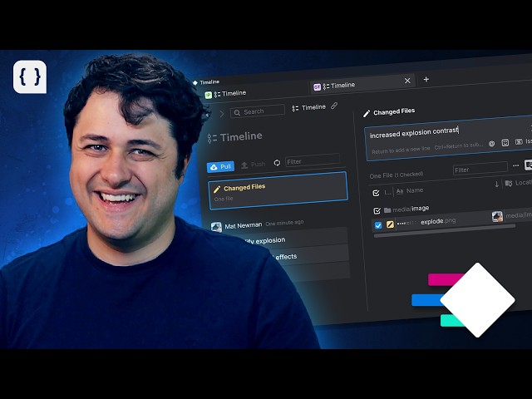532x399 pixels.
Task: Open the first Timeline tab with green badge
Action: click(x=225, y=94)
